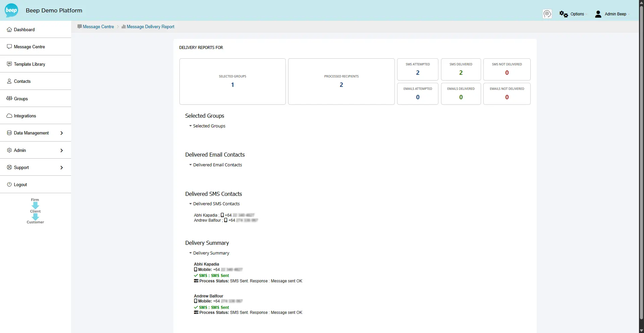This screenshot has width=644, height=333.
Task: Open the Options gear menu
Action: (x=572, y=14)
